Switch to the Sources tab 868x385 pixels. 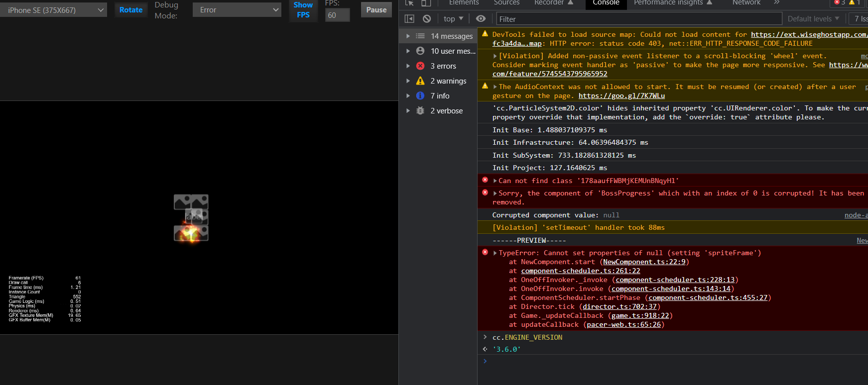[x=506, y=3]
